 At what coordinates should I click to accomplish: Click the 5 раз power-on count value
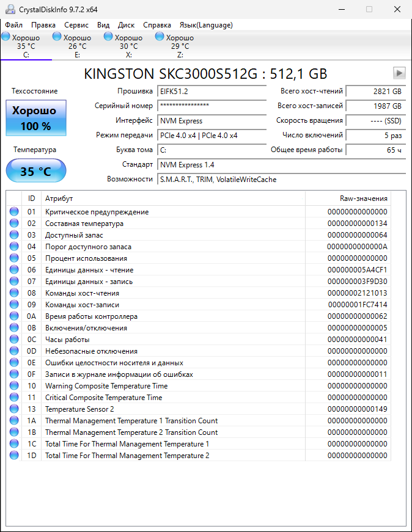click(376, 136)
